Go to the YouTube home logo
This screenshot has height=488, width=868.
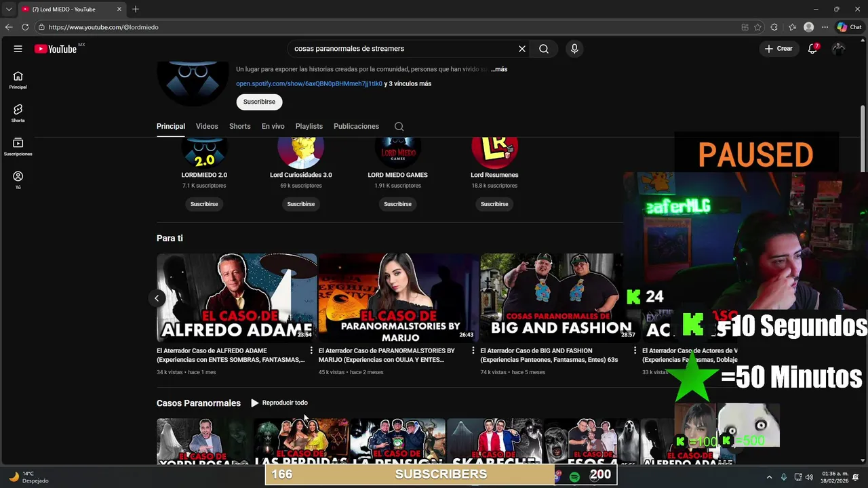tap(56, 49)
